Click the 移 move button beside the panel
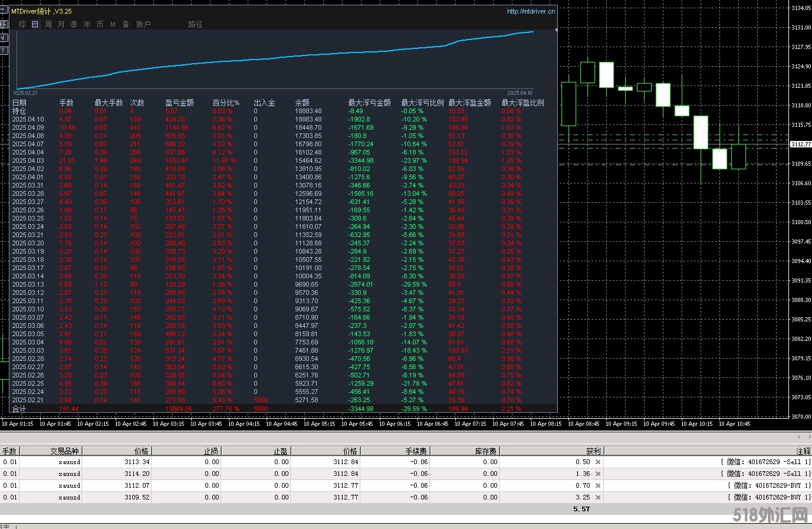812x529 pixels. coord(4,24)
